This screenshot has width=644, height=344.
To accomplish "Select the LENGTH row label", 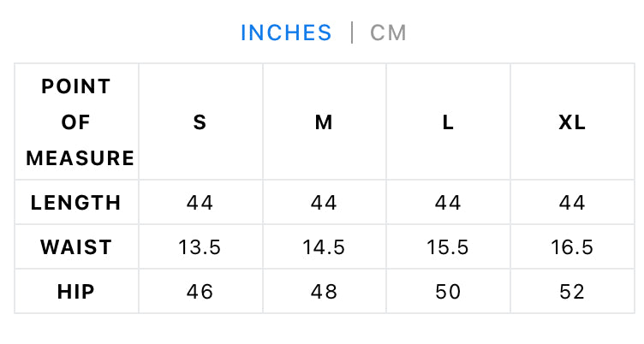I will [x=76, y=203].
